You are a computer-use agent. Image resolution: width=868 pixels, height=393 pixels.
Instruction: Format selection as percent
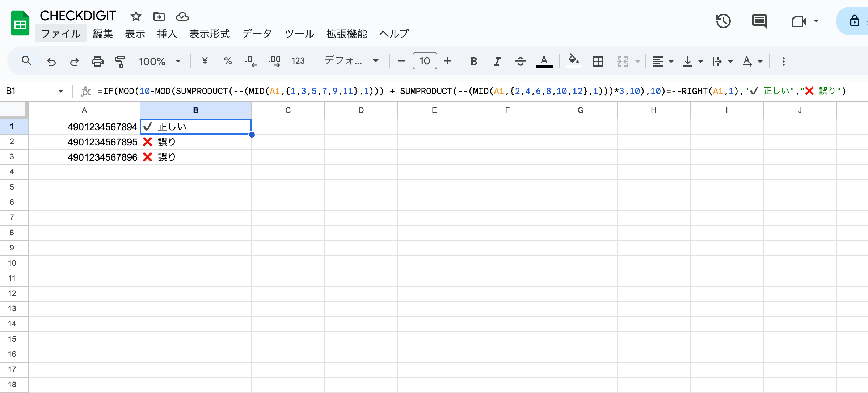tap(228, 61)
